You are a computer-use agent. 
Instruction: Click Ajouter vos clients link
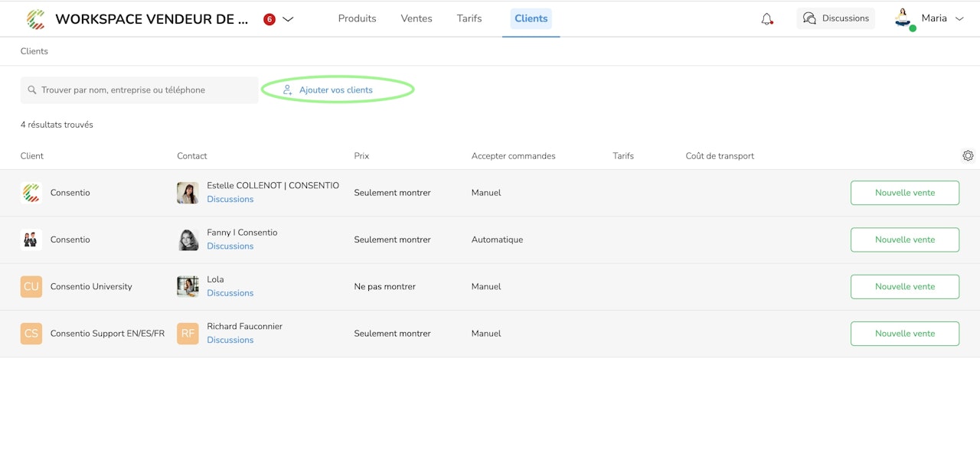coord(335,90)
